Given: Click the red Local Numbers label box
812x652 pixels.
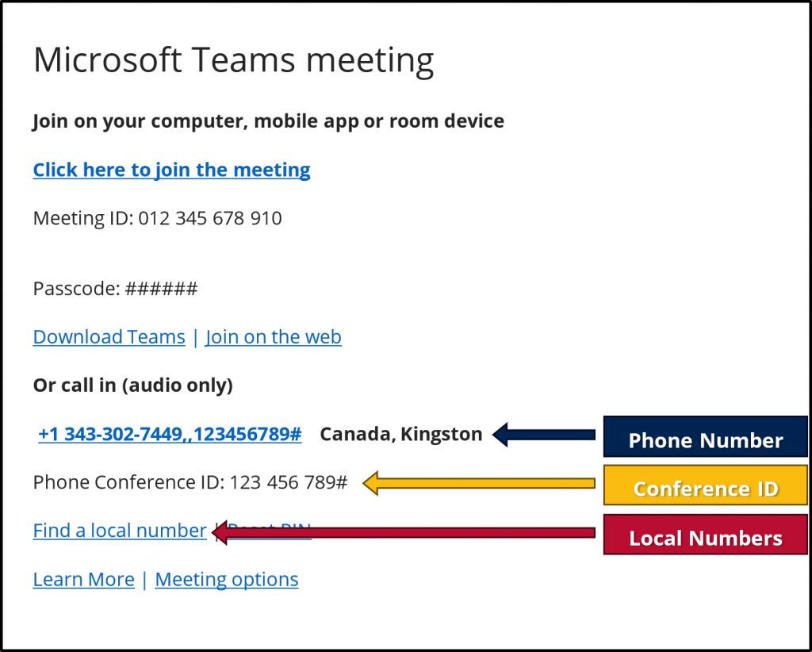Looking at the screenshot, I should tap(705, 535).
